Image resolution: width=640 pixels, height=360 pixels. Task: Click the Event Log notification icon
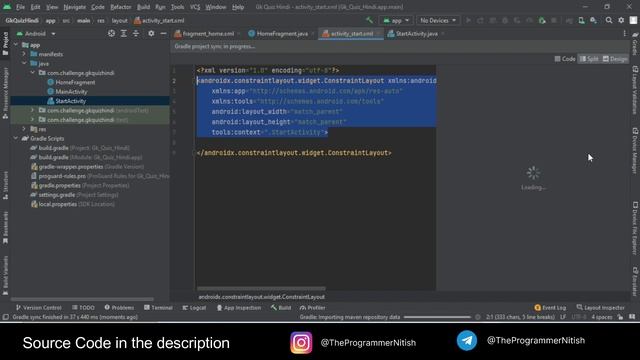click(x=538, y=307)
